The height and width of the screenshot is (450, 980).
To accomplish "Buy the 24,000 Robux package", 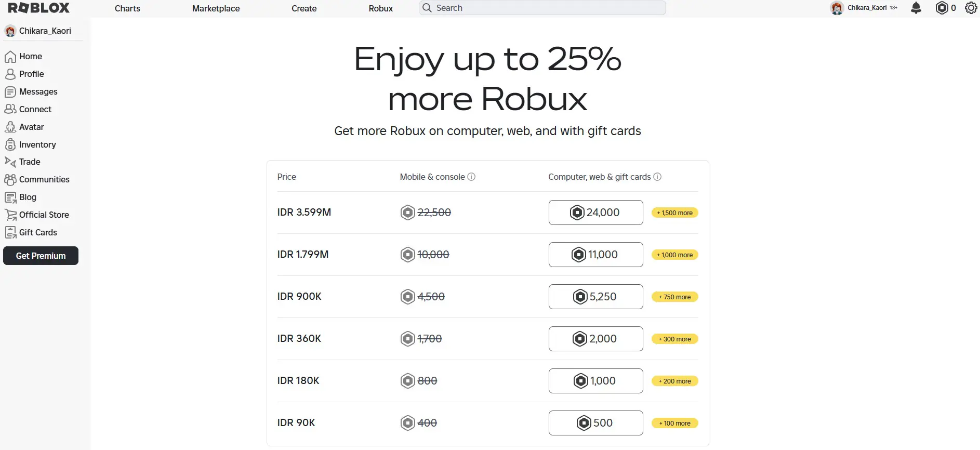I will 595,213.
